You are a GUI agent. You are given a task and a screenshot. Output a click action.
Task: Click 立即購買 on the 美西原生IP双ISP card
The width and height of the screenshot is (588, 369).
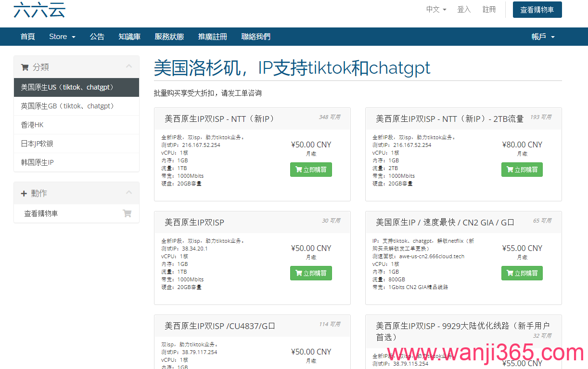click(311, 273)
